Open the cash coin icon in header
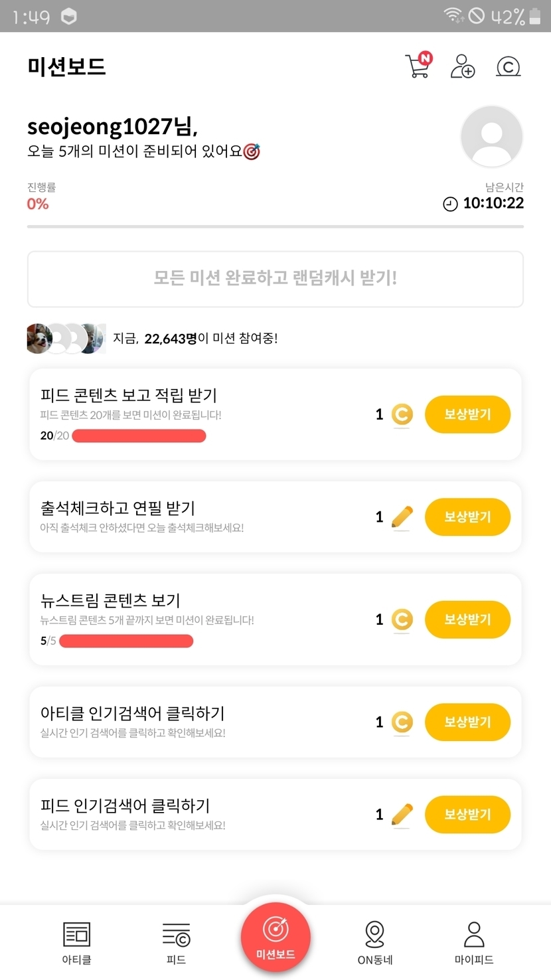The height and width of the screenshot is (980, 551). 508,67
